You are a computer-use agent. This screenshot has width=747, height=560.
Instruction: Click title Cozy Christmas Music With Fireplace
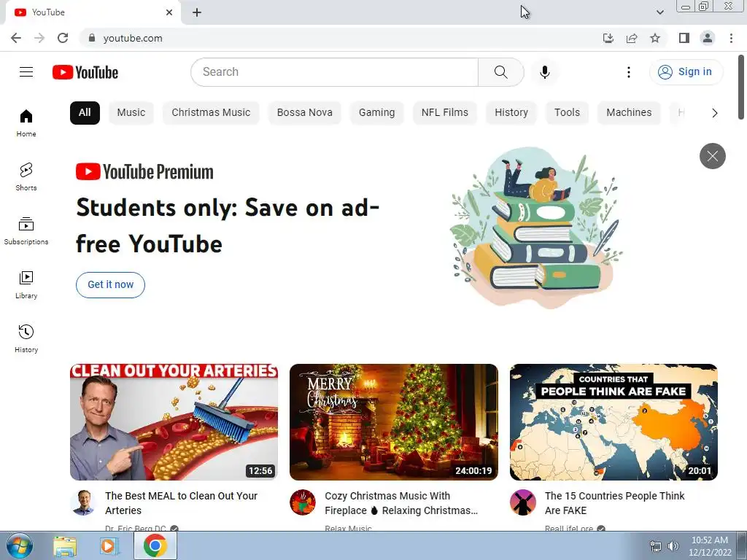pyautogui.click(x=401, y=503)
